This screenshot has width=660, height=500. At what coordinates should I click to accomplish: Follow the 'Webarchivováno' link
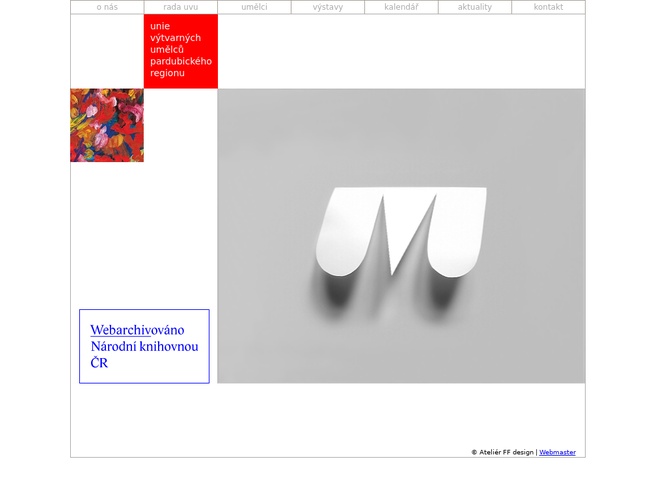click(137, 330)
